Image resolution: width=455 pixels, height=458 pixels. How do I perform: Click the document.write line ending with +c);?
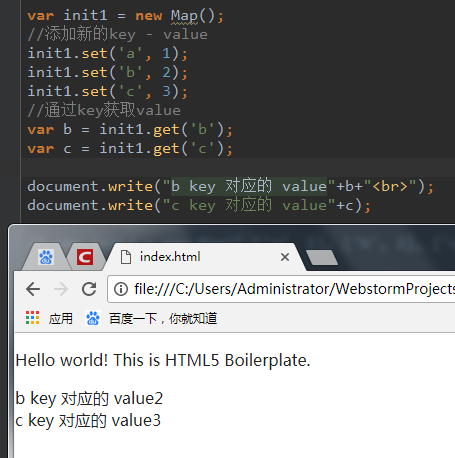(199, 205)
